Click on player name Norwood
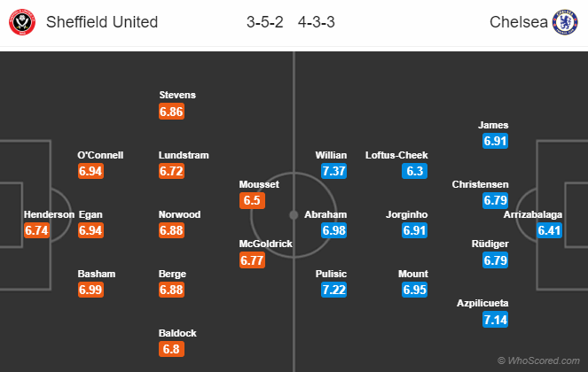This screenshot has height=372, width=588. point(179,214)
